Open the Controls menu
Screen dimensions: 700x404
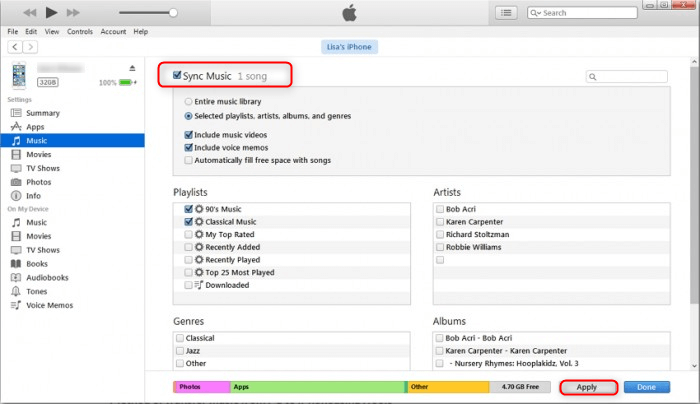click(x=80, y=32)
